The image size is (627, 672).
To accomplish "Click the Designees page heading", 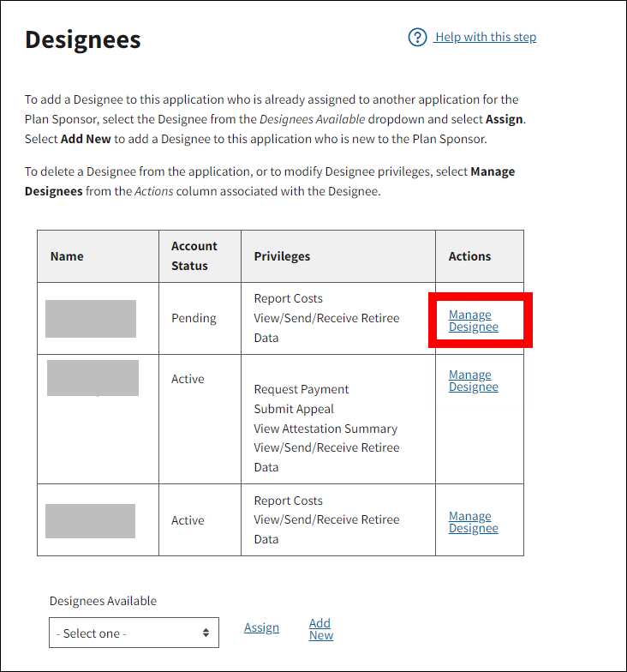I will pyautogui.click(x=83, y=39).
